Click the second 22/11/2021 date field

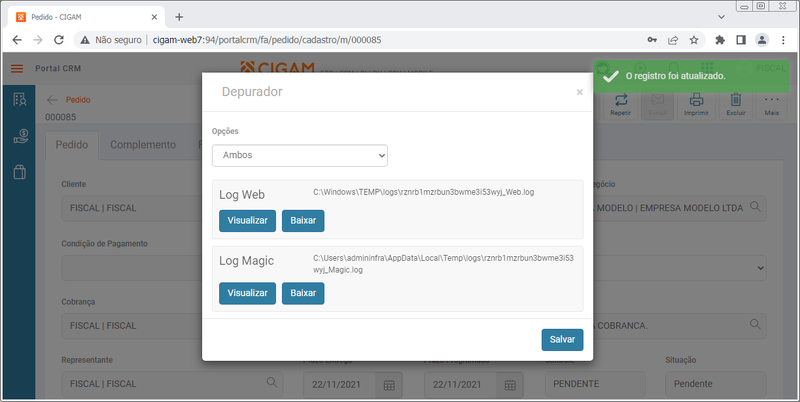(x=461, y=385)
